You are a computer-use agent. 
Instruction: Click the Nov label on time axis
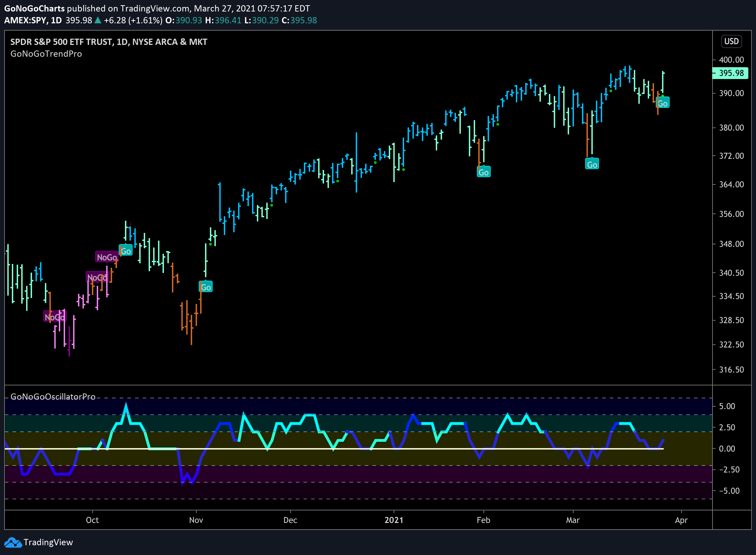(196, 520)
